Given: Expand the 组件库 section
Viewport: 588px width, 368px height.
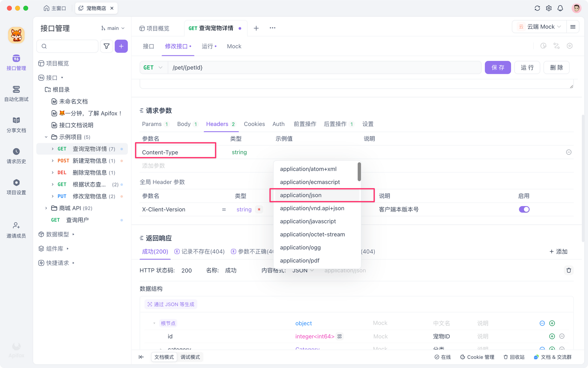Looking at the screenshot, I should (x=68, y=249).
